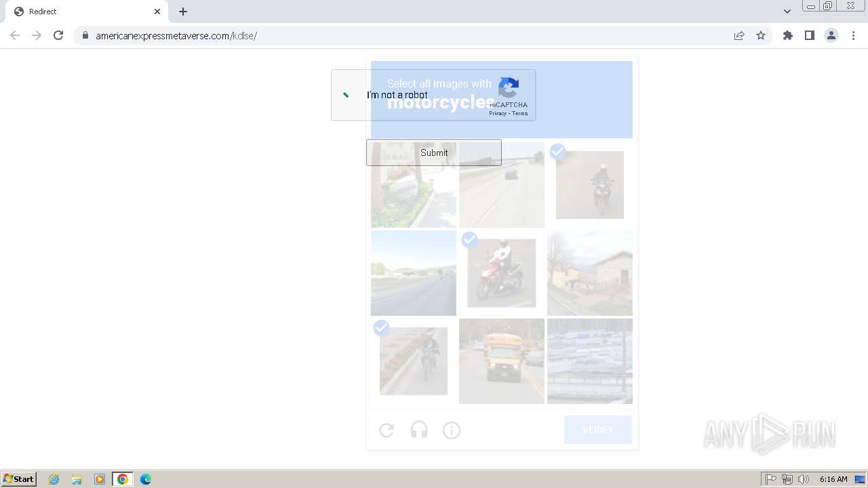Deselect the top-right motorcycle rider image
868x488 pixels.
(x=590, y=185)
